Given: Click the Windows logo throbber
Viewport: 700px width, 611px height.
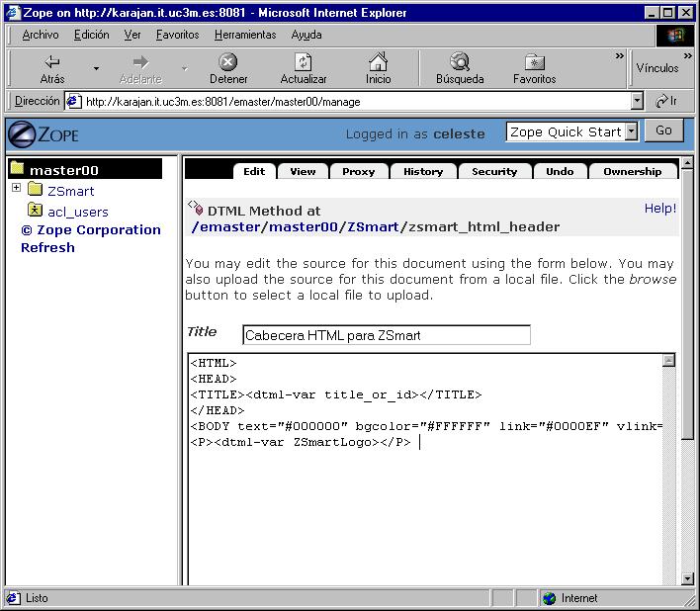Looking at the screenshot, I should click(675, 36).
